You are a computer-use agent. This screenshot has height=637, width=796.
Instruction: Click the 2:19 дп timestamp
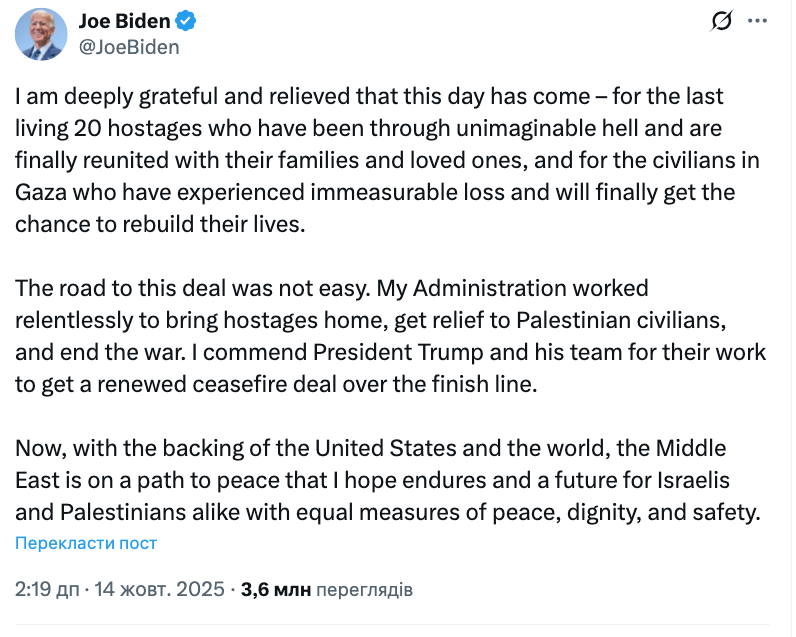[47, 589]
